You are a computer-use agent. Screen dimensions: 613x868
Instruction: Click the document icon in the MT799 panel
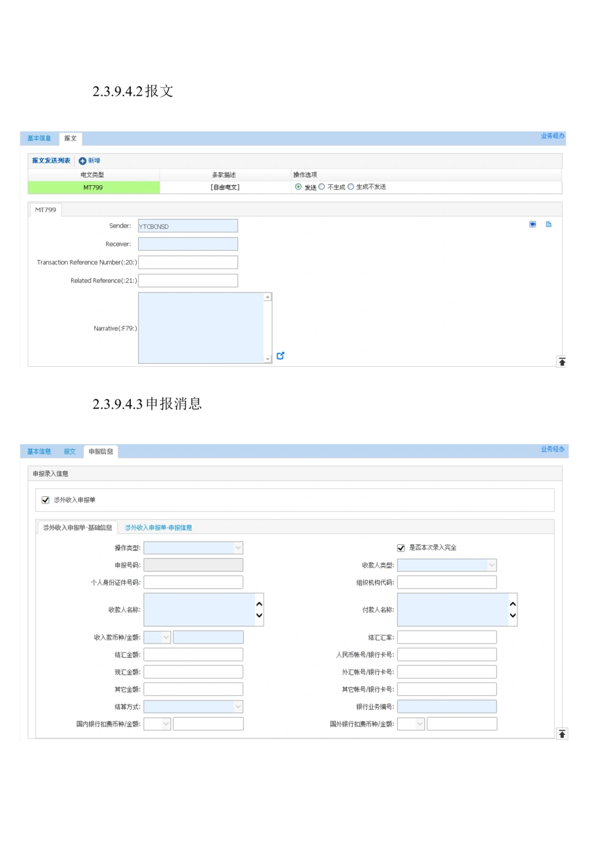(x=549, y=225)
